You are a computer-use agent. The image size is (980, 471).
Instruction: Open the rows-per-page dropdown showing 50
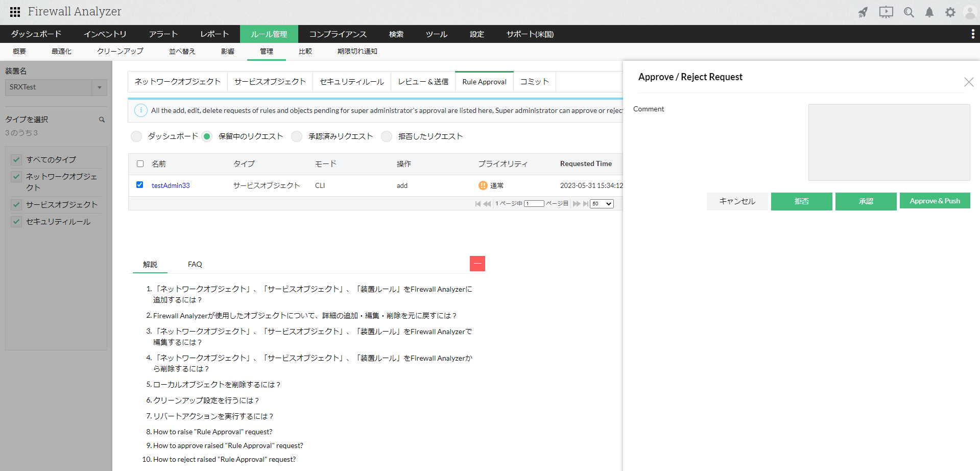602,204
